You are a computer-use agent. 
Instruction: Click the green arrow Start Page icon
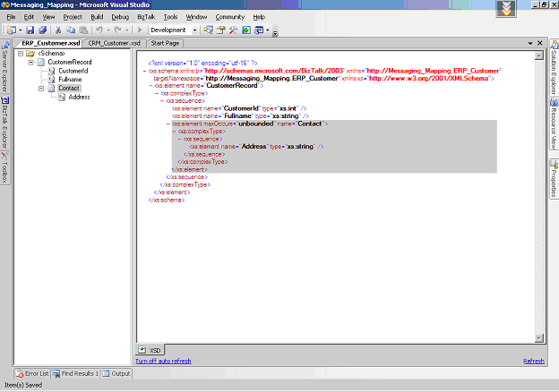[246, 30]
